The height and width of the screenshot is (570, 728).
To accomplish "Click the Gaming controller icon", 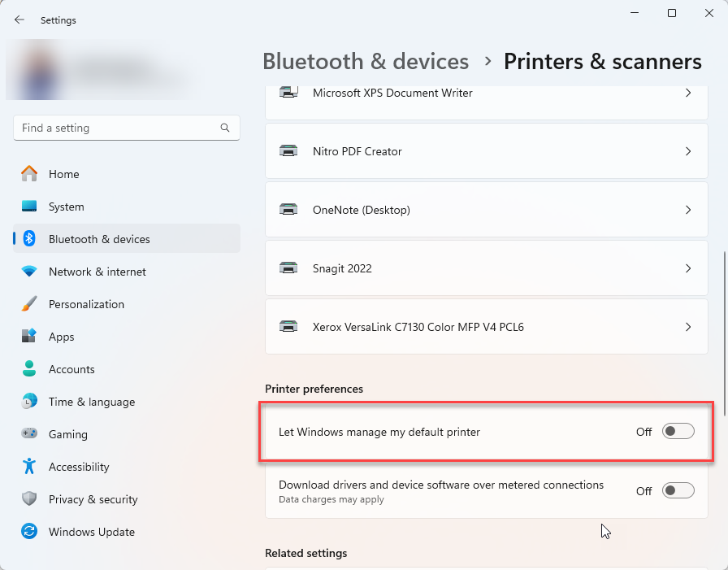I will [29, 434].
